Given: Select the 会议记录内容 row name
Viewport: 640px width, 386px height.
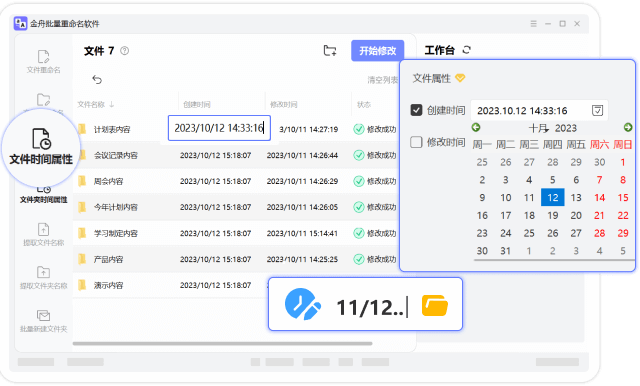Looking at the screenshot, I should (116, 155).
